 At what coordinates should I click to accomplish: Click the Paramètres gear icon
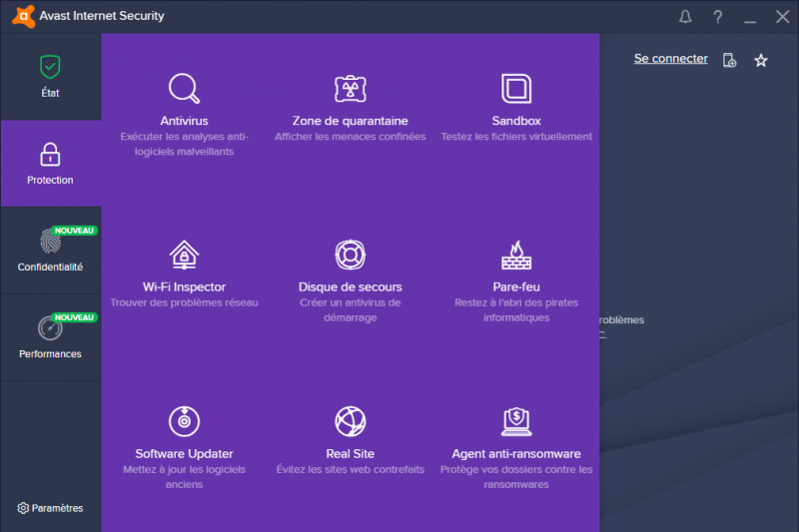click(23, 508)
